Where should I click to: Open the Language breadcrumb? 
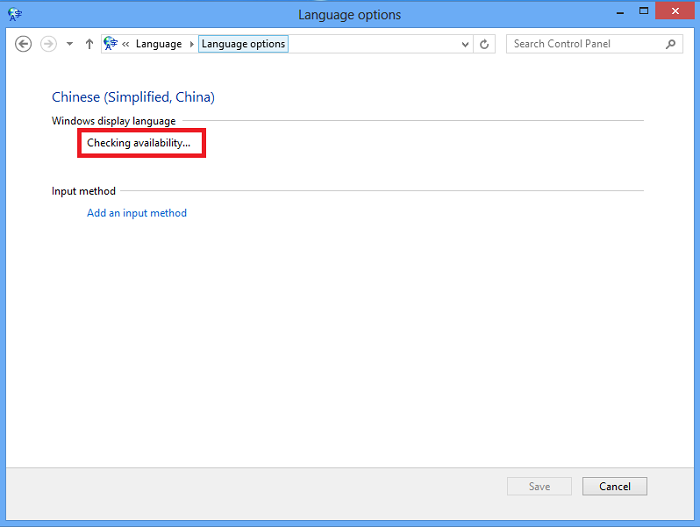point(159,44)
